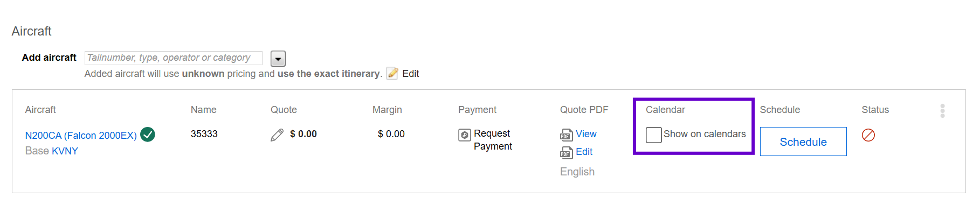980x212 pixels.
Task: Click the Edit quote PDF link
Action: pyautogui.click(x=584, y=152)
